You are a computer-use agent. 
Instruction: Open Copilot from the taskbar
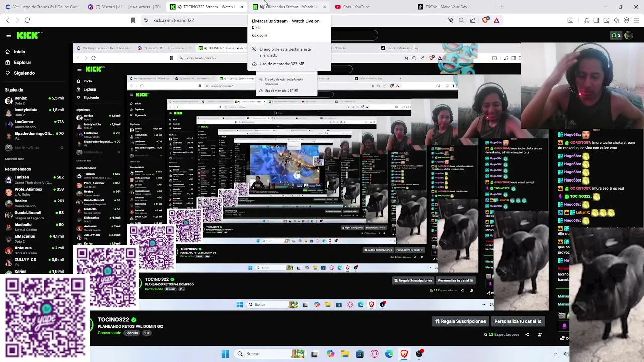[330, 354]
